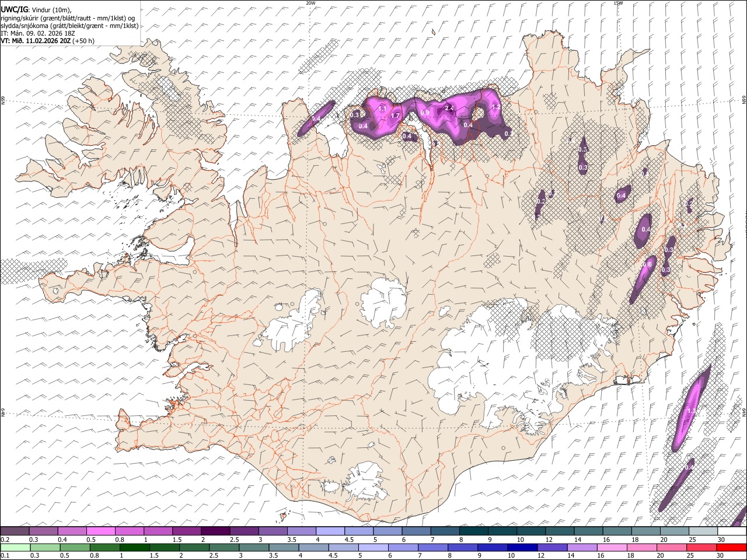Click the 1.1 precipitation value on the map

[x=382, y=108]
